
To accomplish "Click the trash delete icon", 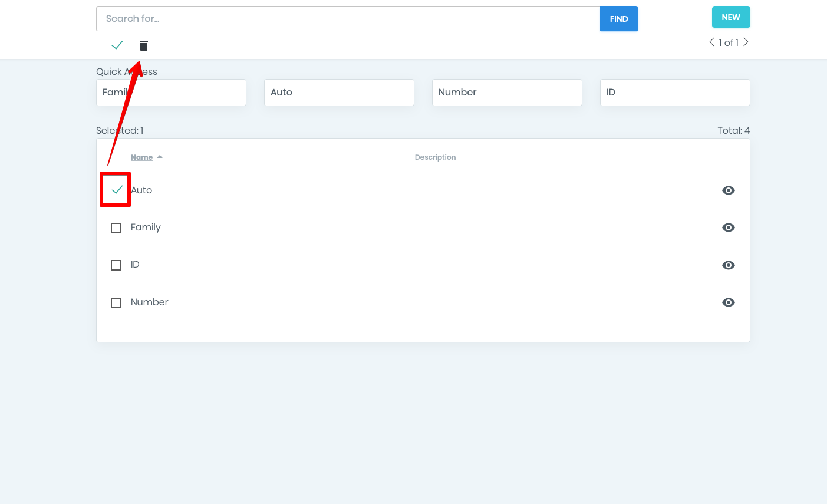I will [144, 46].
